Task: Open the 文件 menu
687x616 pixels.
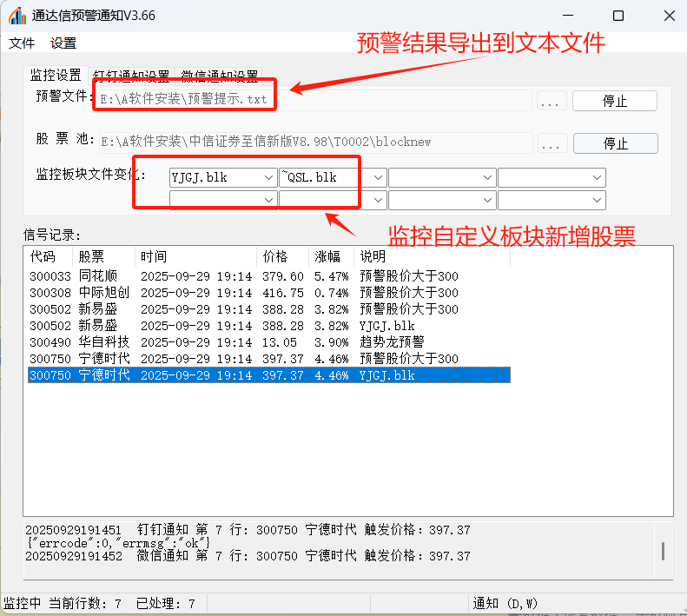Action: point(22,43)
